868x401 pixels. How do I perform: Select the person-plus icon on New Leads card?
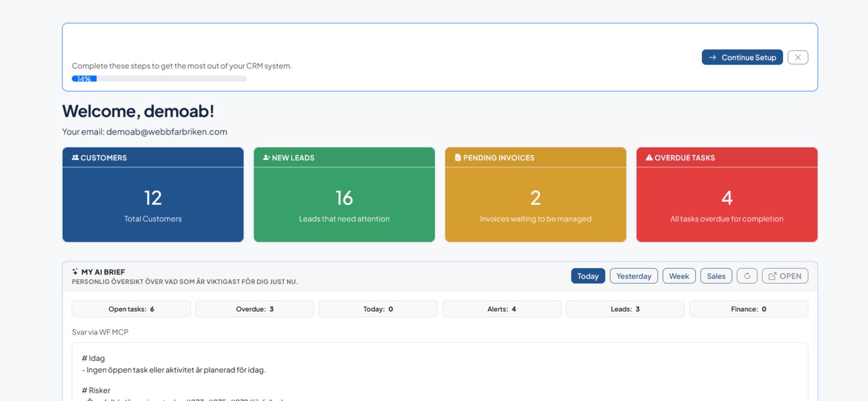coord(266,157)
